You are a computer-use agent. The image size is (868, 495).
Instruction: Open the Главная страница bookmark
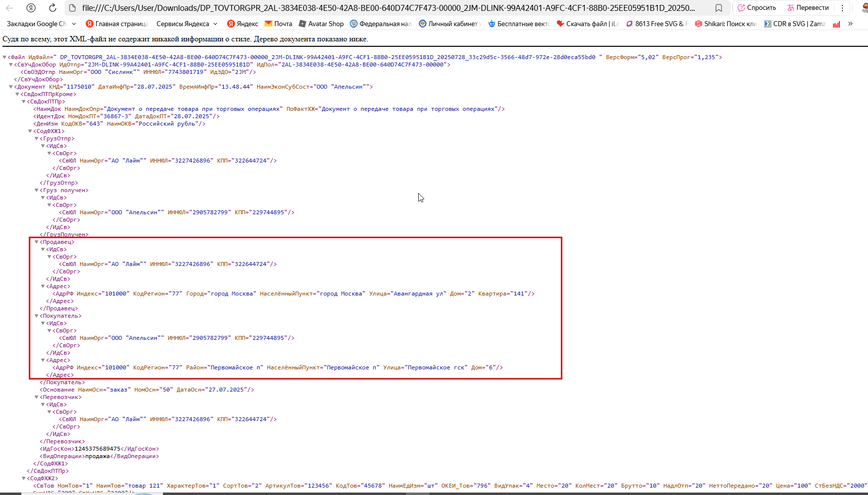(117, 24)
